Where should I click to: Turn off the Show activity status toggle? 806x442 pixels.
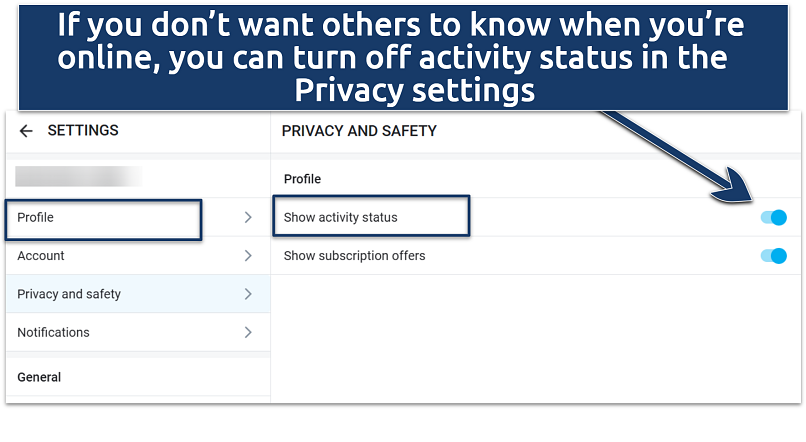coord(773,218)
